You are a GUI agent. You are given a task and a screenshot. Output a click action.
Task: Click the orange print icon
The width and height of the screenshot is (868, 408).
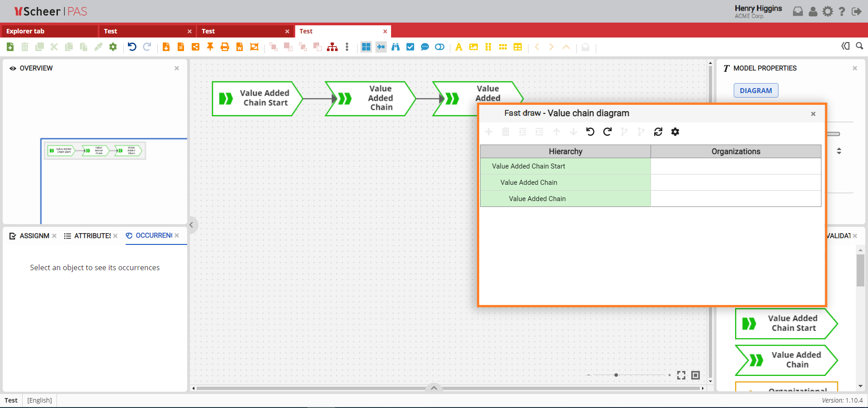coord(225,47)
